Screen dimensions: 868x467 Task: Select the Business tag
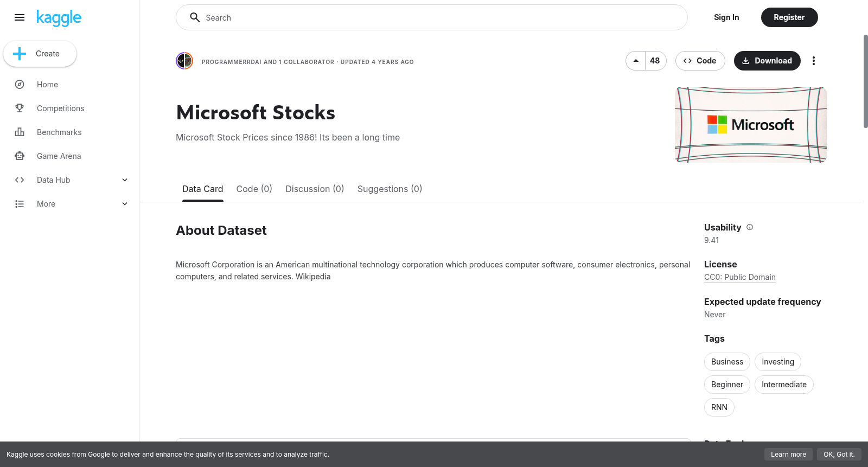tap(727, 362)
